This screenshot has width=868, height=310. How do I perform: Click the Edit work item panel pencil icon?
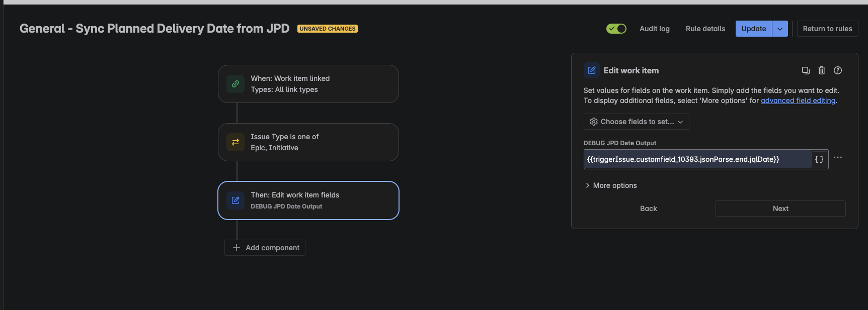[x=592, y=70]
